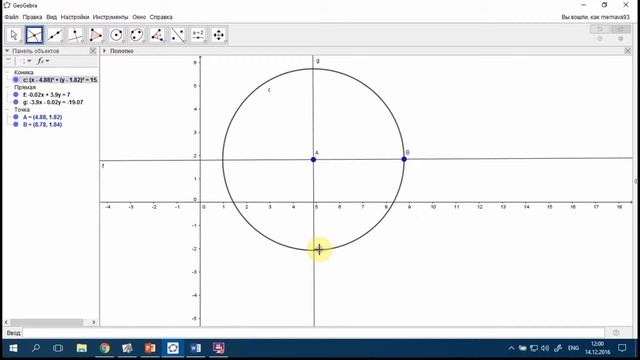Click the signed-in user name link
The height and width of the screenshot is (360, 640).
[x=596, y=17]
